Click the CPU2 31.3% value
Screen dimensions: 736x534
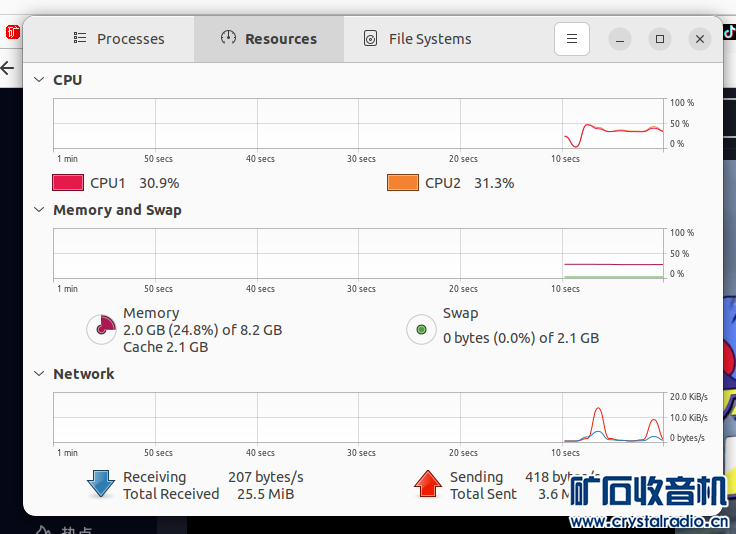[494, 183]
